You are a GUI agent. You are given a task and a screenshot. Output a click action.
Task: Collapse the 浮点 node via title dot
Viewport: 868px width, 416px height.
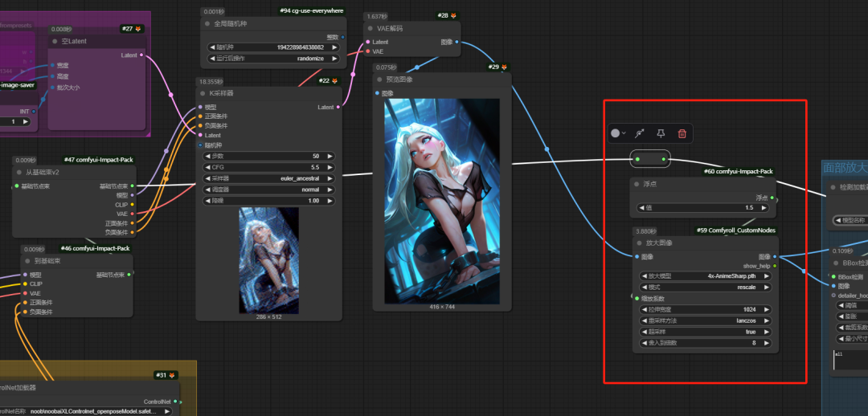(x=638, y=184)
